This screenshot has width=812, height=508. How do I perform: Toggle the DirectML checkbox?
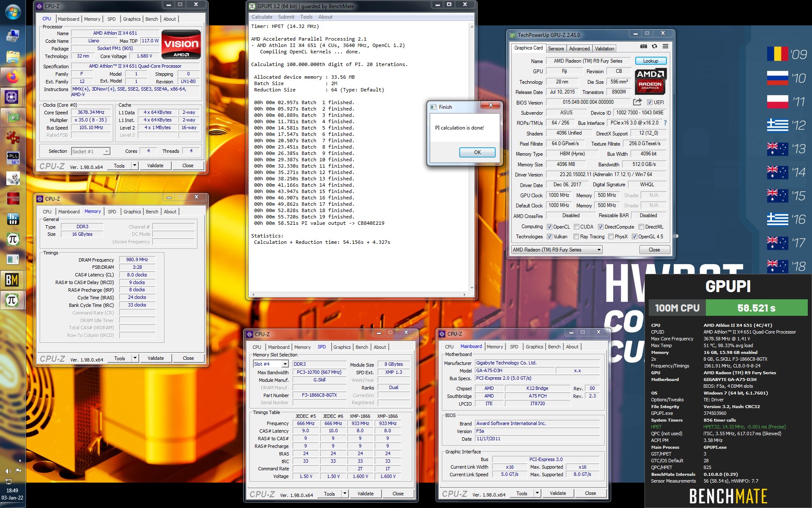coord(641,227)
